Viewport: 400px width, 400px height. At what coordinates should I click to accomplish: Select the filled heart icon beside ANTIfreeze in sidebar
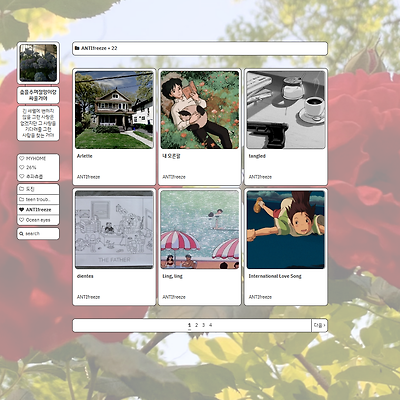tap(22, 210)
